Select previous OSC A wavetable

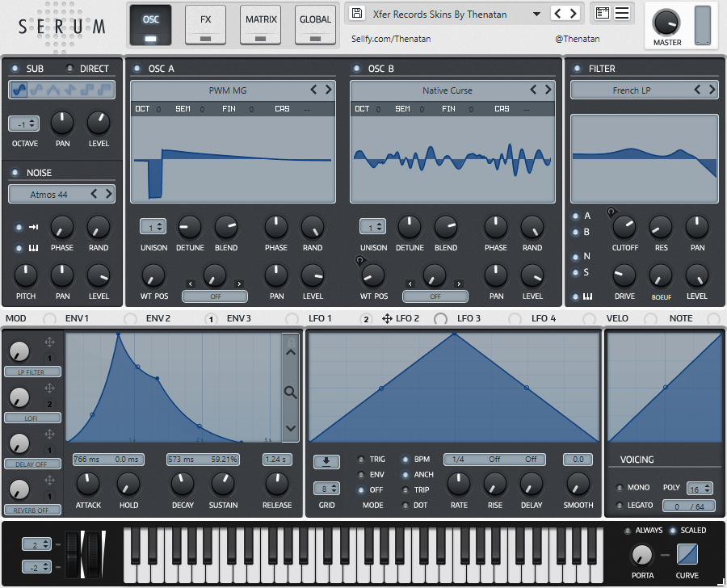pyautogui.click(x=314, y=90)
